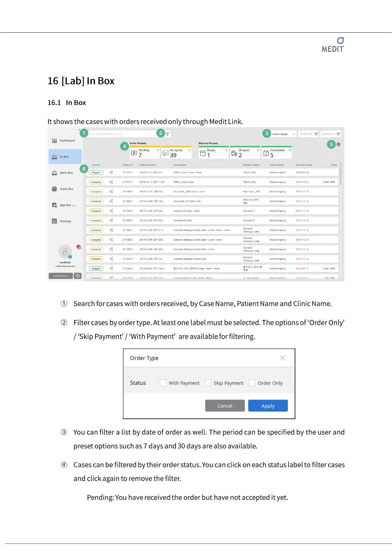Select case 'Scenario 5's Case - clone'
This screenshot has width=392, height=555.
(x=186, y=211)
